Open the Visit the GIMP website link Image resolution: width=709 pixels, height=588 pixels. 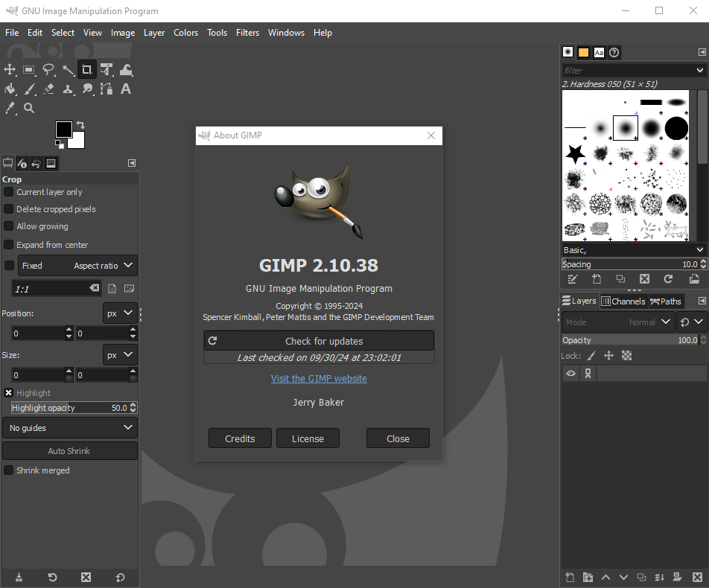(319, 378)
